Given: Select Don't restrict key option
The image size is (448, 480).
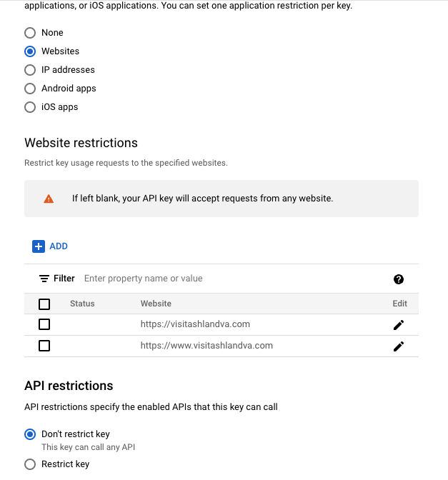Looking at the screenshot, I should click(30, 434).
